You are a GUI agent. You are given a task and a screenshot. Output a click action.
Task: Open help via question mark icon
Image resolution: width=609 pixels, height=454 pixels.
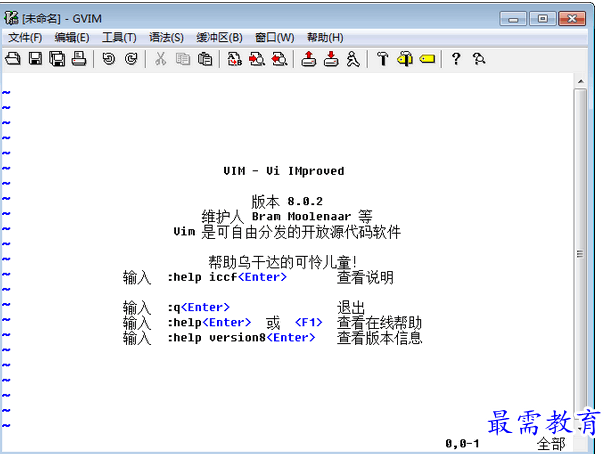pyautogui.click(x=456, y=59)
